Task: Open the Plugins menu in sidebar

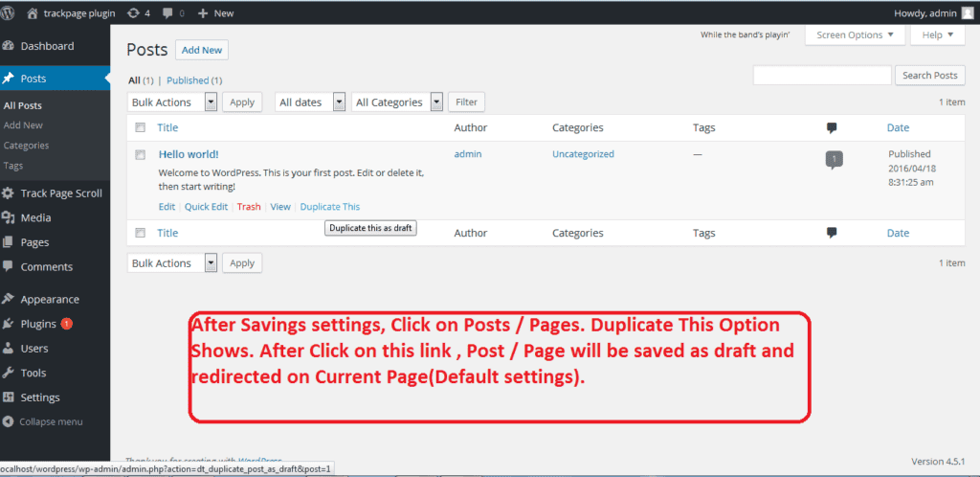Action: 38,324
